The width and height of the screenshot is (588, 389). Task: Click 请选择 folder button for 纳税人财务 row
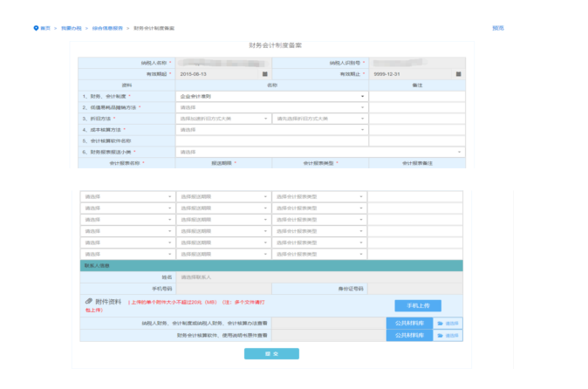[448, 324]
